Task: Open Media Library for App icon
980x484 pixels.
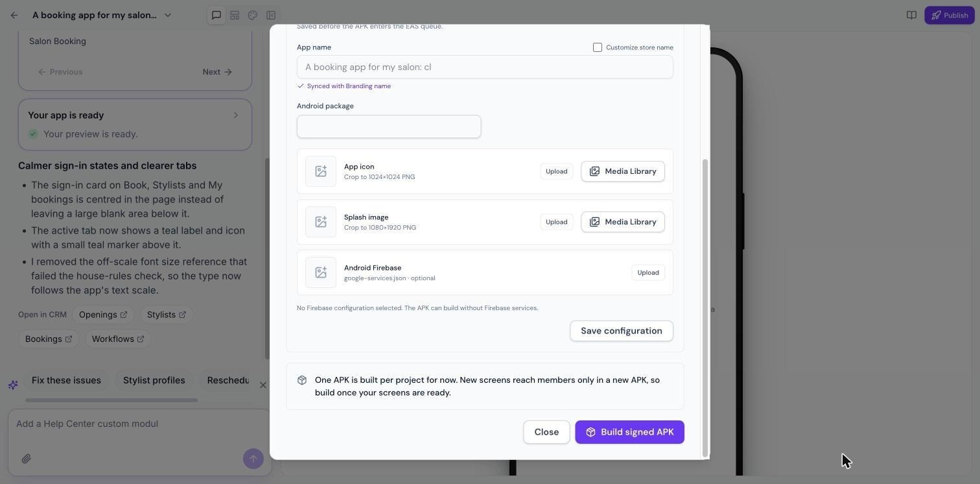Action: coord(623,171)
